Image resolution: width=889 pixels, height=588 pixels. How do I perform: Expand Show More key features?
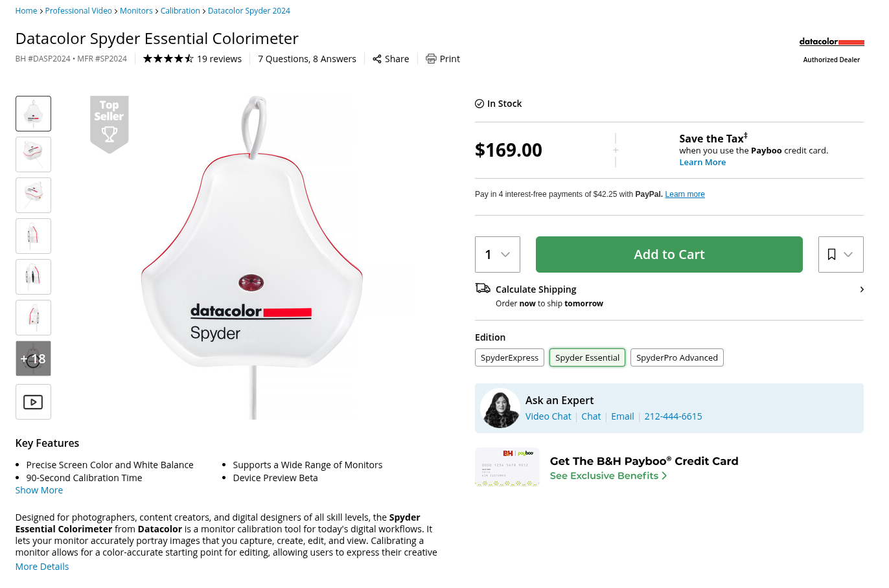tap(39, 490)
